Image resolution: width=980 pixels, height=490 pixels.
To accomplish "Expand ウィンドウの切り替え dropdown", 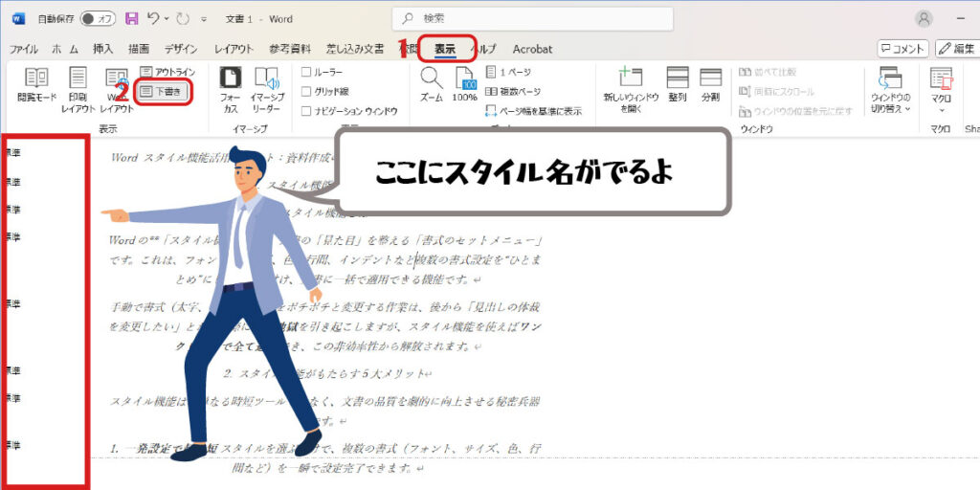I will pos(890,90).
